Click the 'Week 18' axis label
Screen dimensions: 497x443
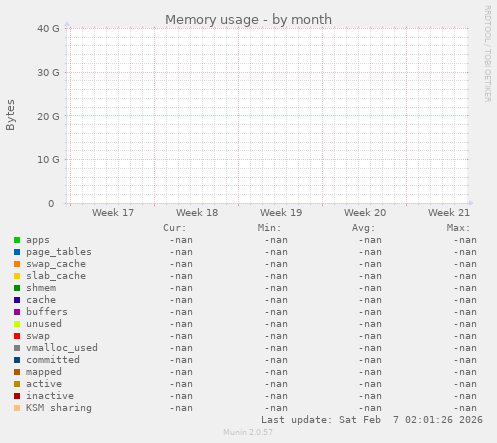(197, 213)
